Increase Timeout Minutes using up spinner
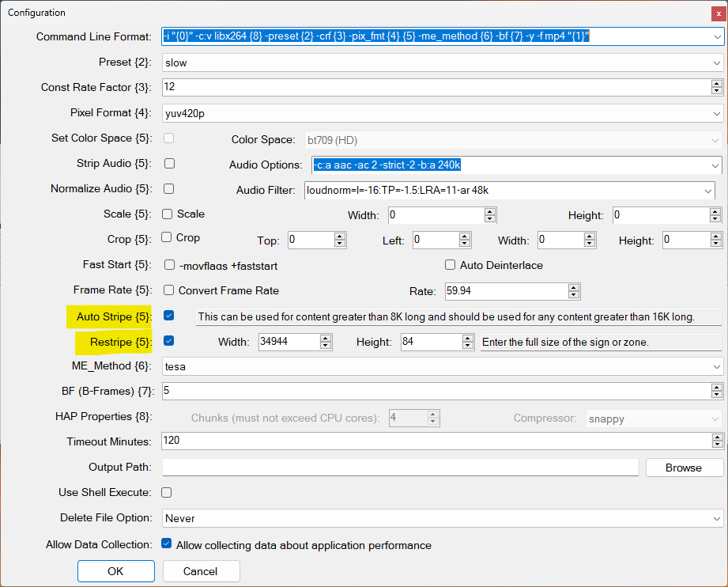The width and height of the screenshot is (728, 587). click(x=716, y=437)
